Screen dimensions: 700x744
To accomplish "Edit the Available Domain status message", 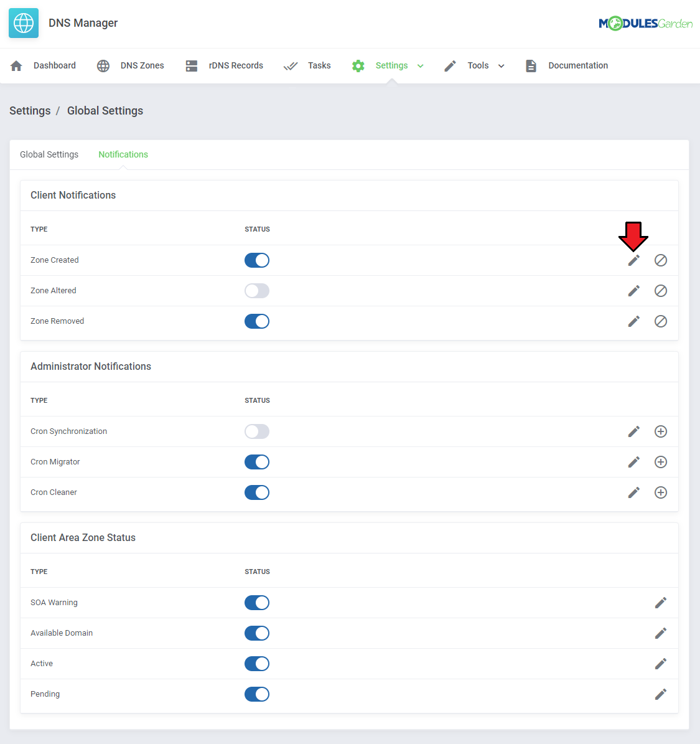I will click(x=661, y=633).
